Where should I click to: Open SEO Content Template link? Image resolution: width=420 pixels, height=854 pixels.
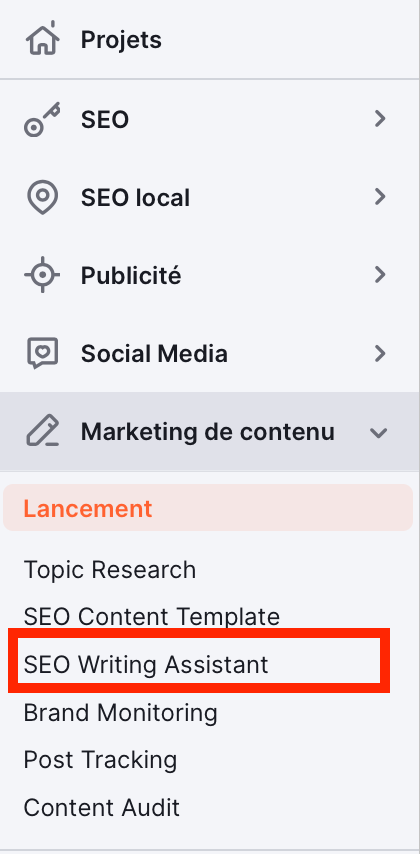pos(151,617)
